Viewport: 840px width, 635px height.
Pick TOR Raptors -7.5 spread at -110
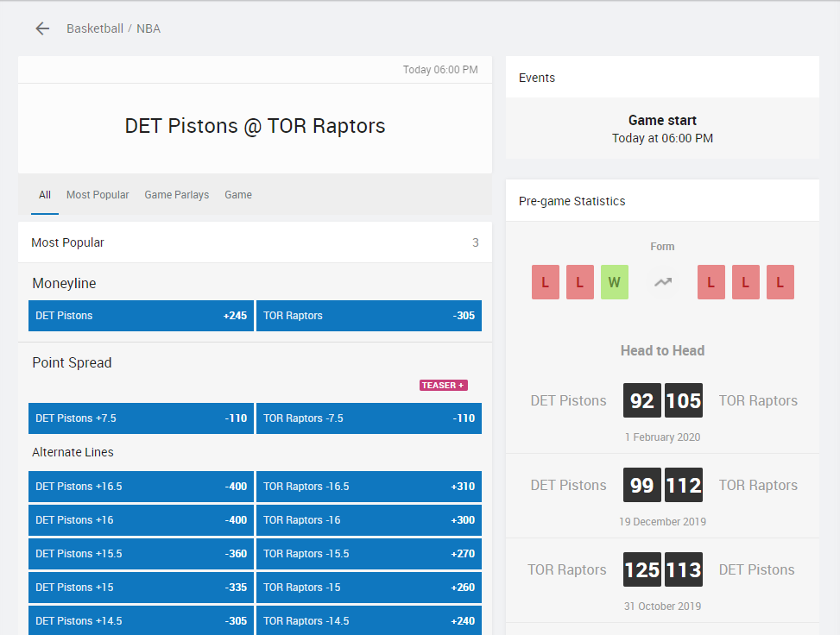[x=369, y=418]
